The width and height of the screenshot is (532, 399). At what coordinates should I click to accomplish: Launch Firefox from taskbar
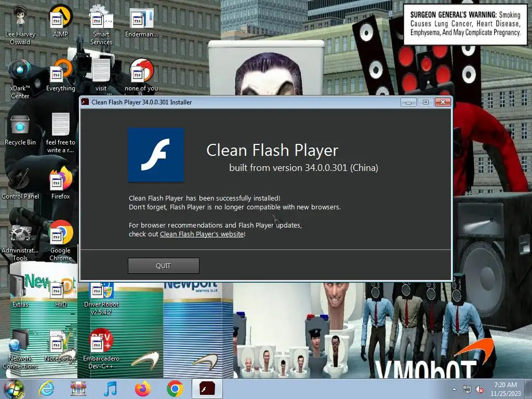tap(142, 389)
